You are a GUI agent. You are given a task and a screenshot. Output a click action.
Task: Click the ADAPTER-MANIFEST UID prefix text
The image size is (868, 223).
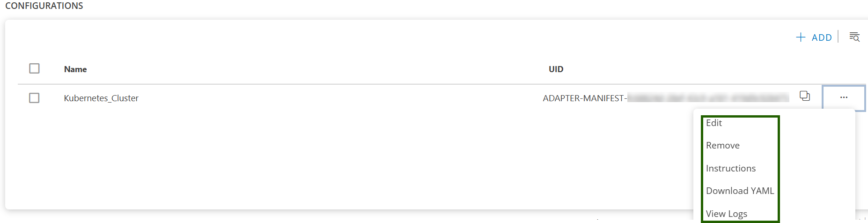tap(584, 98)
